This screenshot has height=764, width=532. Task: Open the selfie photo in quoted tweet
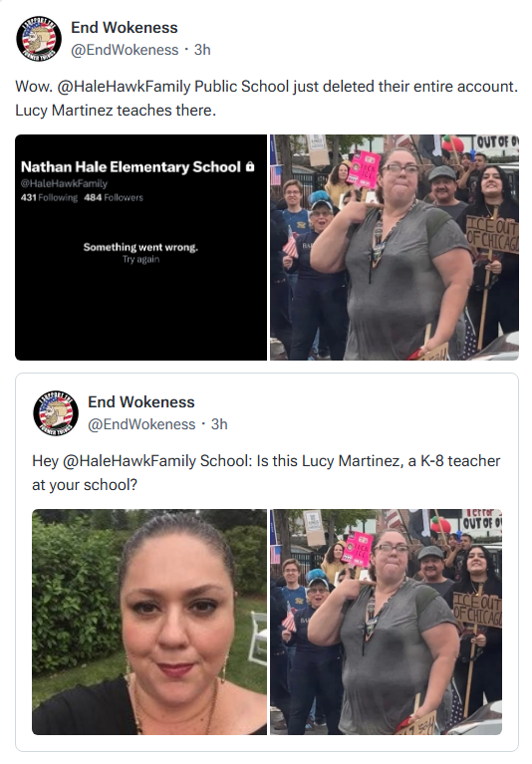[149, 622]
